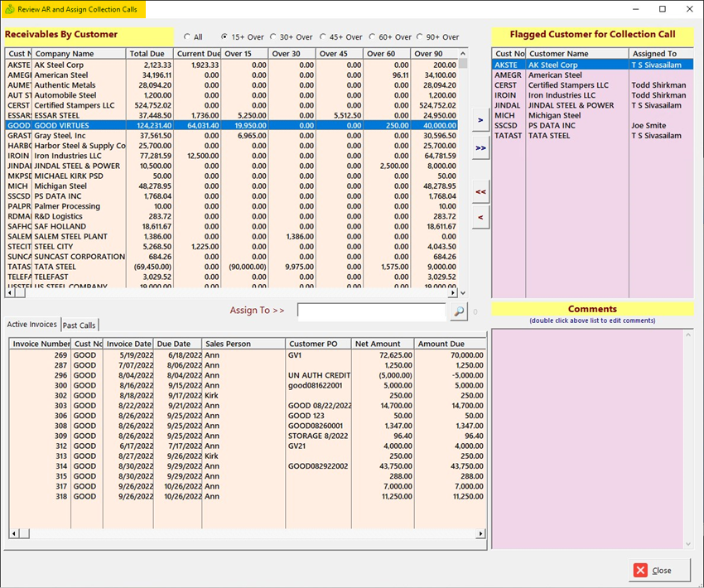
Task: Select invoice 269 row
Action: [x=248, y=355]
